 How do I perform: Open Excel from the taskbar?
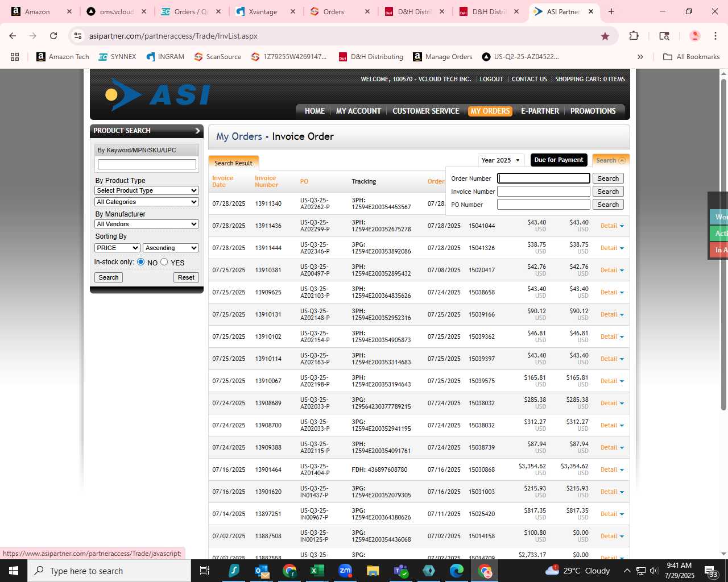[x=317, y=571]
